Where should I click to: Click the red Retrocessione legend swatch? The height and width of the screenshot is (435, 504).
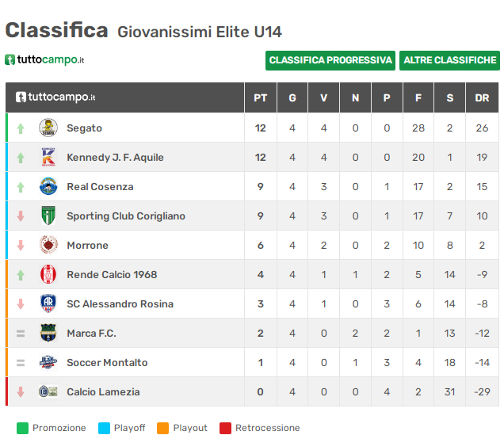point(225,428)
